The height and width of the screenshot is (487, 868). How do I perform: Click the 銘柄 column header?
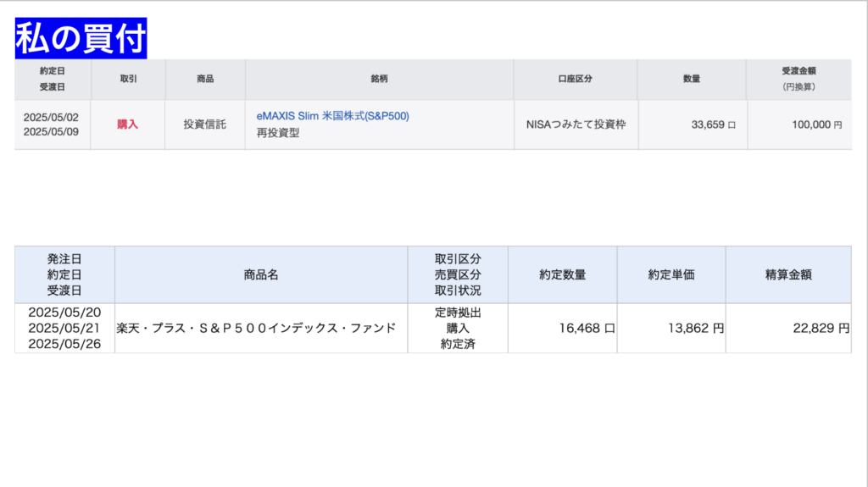379,79
